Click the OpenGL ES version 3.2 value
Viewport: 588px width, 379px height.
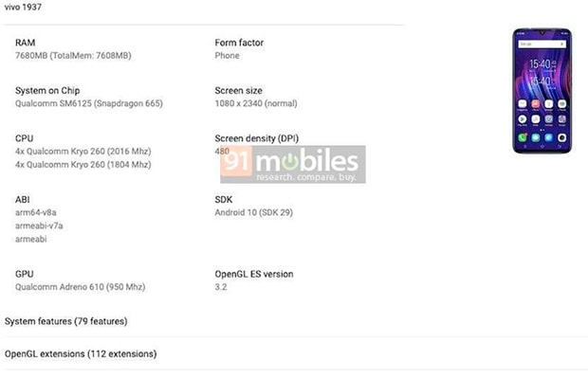pos(223,286)
